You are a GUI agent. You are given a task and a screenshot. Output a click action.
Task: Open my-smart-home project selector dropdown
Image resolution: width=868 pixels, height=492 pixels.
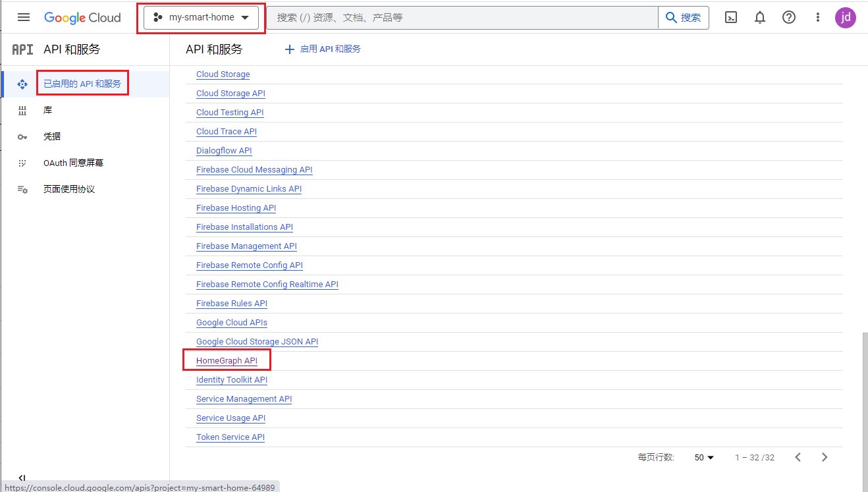coord(201,18)
